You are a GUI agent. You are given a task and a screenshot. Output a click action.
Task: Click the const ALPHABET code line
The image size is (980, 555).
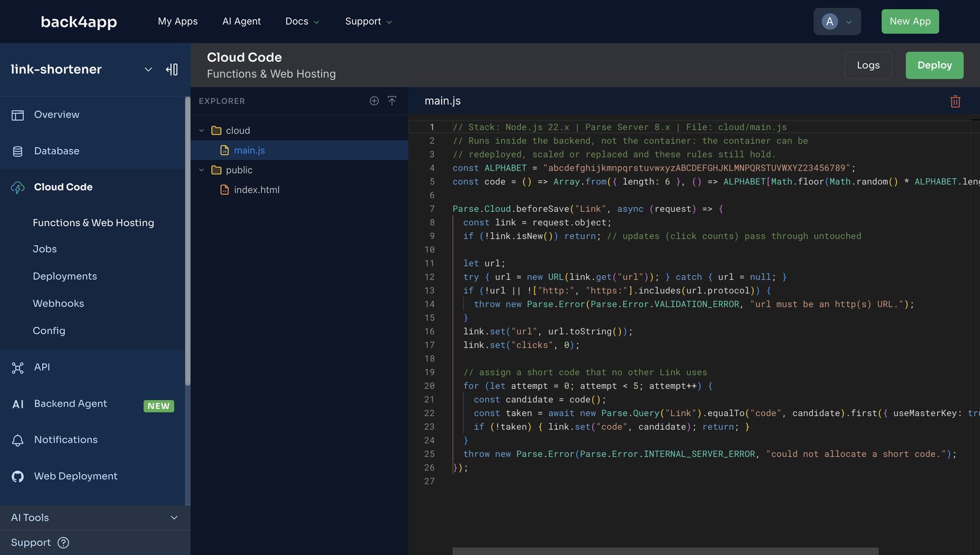point(654,168)
